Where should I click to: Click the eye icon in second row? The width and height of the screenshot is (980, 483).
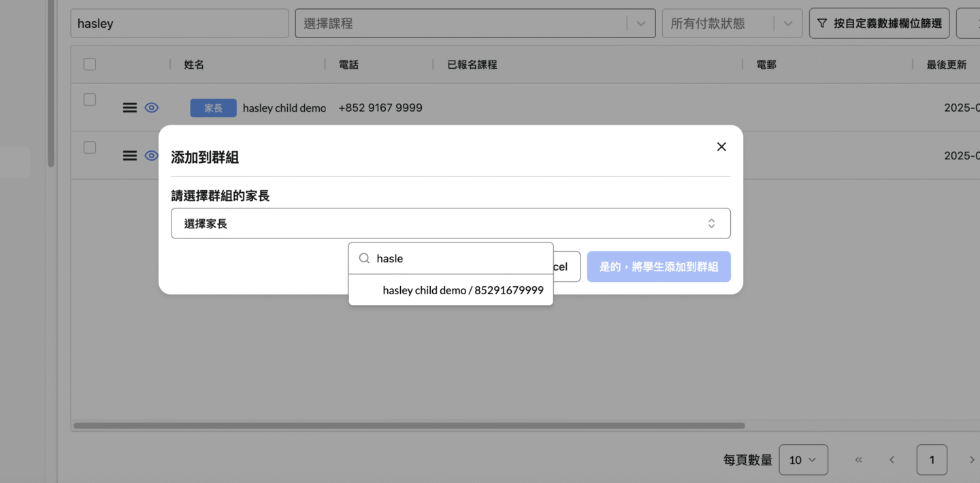[x=151, y=155]
